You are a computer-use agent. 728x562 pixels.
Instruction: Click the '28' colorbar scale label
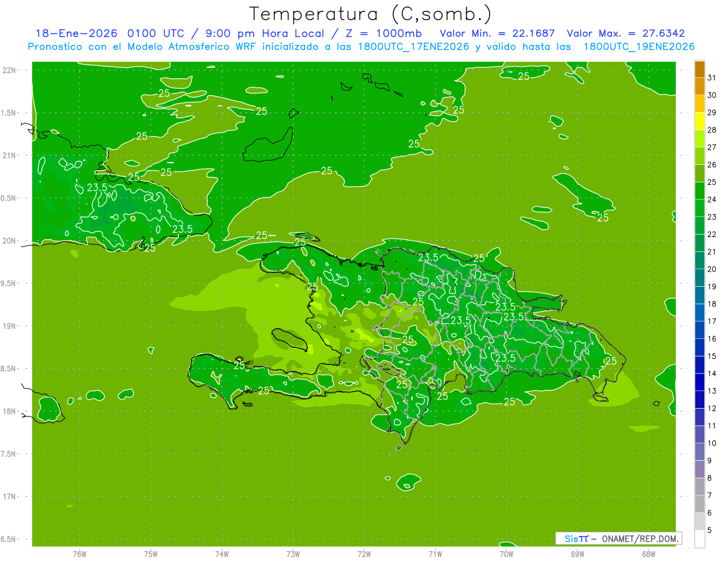712,130
